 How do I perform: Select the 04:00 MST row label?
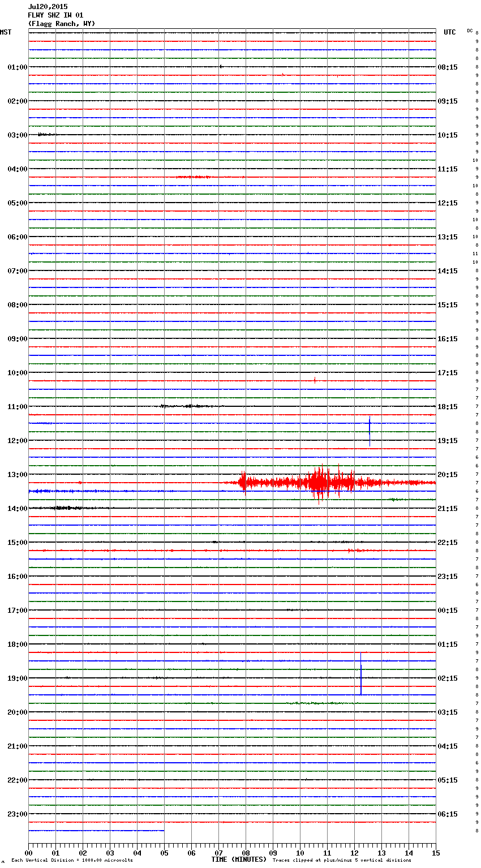18,169
